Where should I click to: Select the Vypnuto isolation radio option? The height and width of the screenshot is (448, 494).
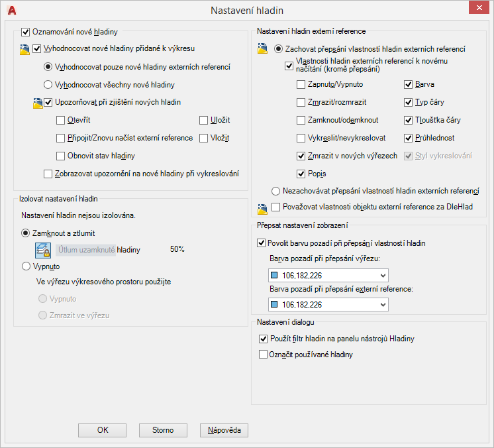click(x=26, y=266)
